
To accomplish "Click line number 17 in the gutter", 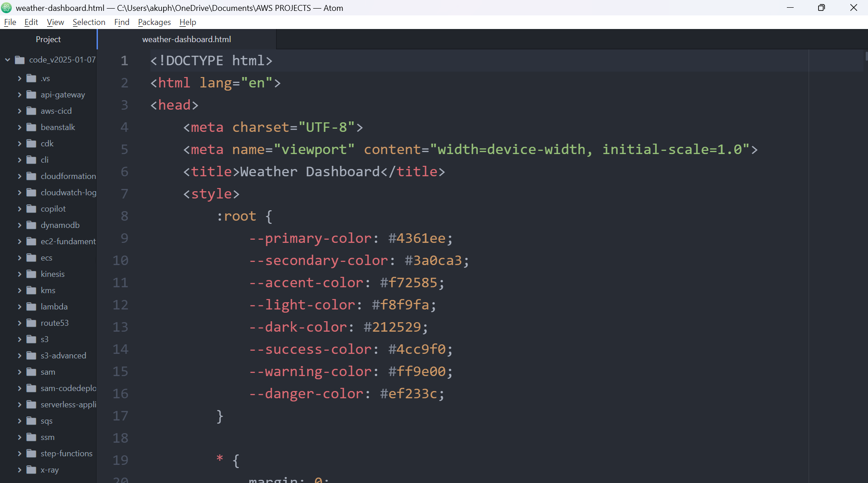I will 121,416.
